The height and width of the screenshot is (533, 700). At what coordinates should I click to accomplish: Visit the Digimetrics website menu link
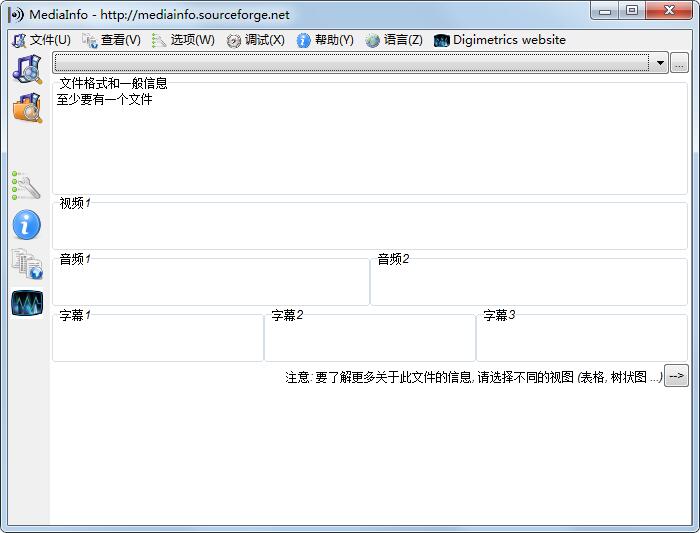tap(500, 40)
